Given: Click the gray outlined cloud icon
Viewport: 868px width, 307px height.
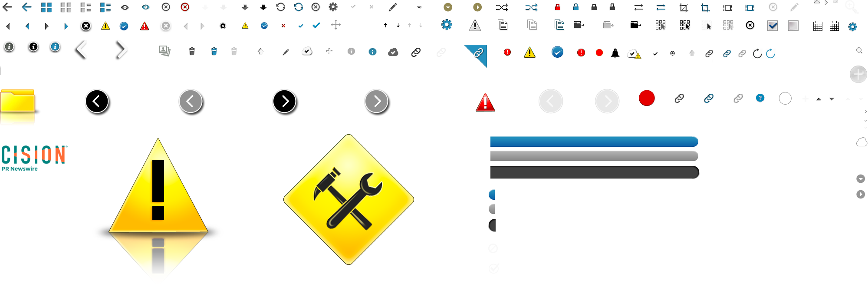Looking at the screenshot, I should (x=861, y=142).
